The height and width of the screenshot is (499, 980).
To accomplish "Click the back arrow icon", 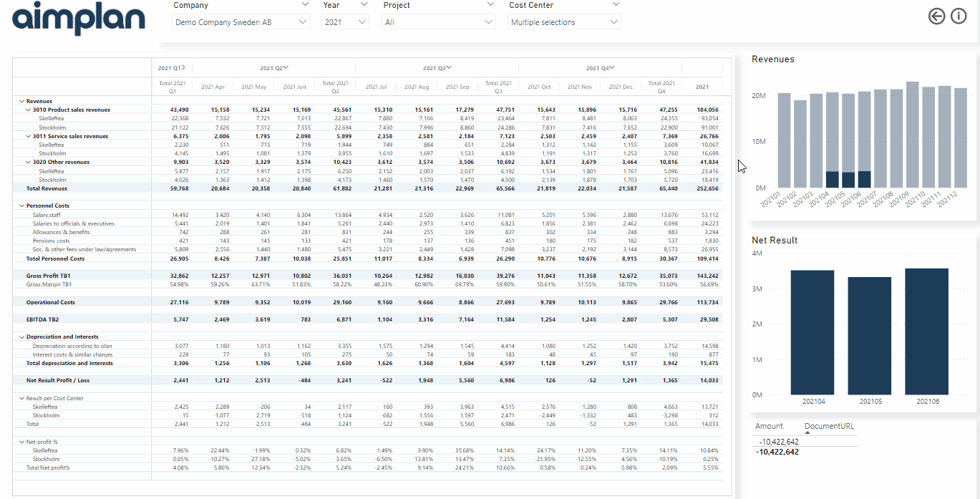I will [x=936, y=16].
